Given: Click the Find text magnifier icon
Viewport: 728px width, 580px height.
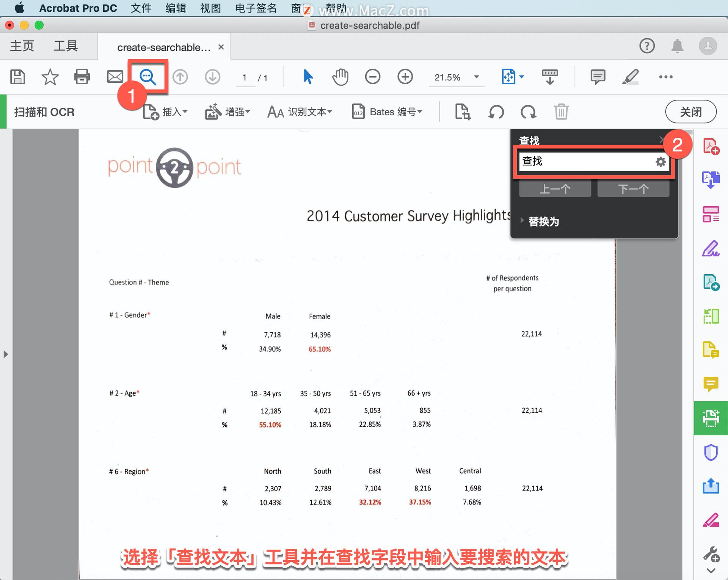Looking at the screenshot, I should click(147, 77).
